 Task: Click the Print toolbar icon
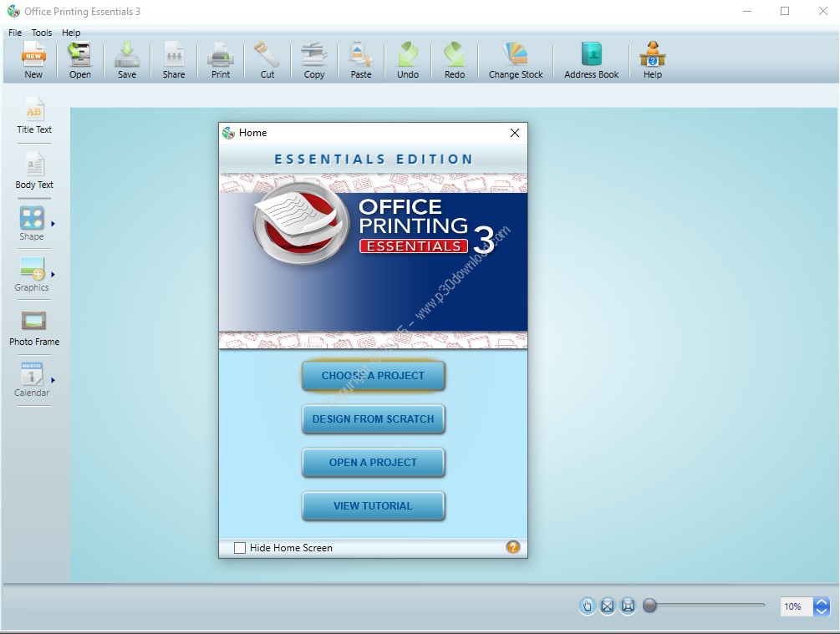(221, 60)
